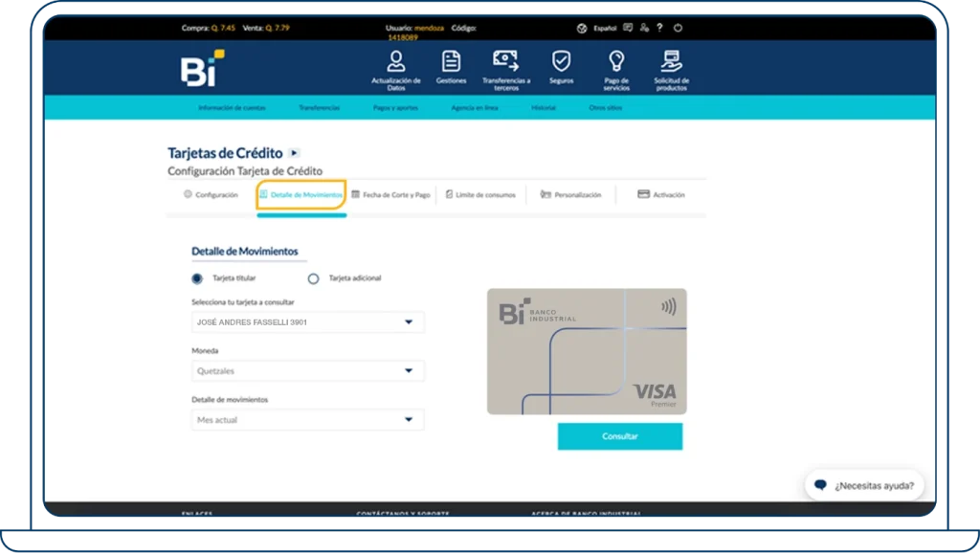This screenshot has width=980, height=553.
Task: Switch to Límite de consumos tab
Action: click(x=480, y=195)
